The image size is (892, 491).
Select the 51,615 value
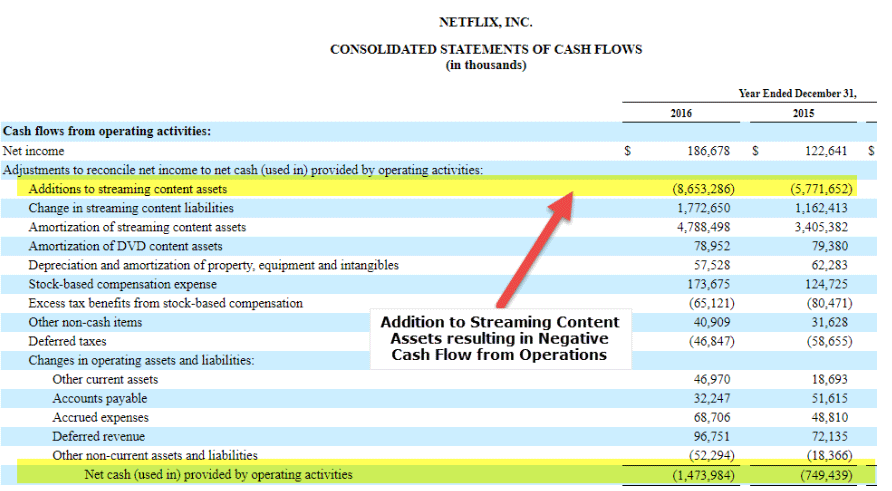[829, 398]
